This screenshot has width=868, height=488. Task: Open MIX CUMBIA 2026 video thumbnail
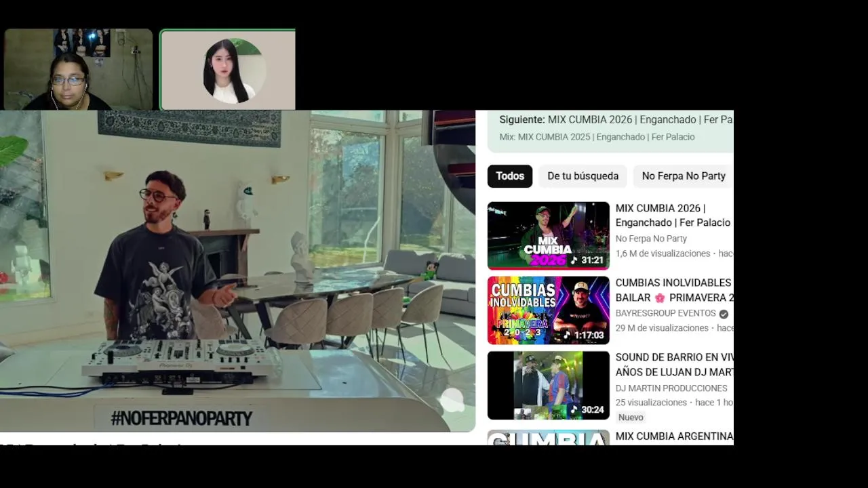pyautogui.click(x=549, y=235)
